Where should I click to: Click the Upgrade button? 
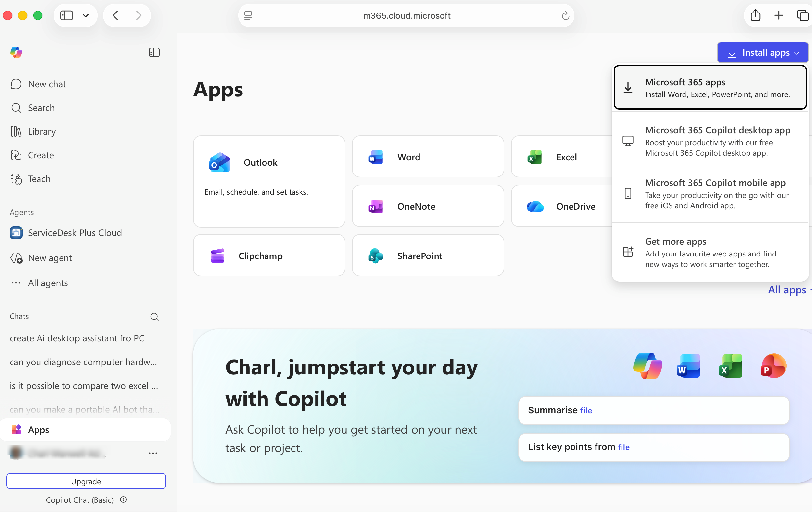coord(86,481)
